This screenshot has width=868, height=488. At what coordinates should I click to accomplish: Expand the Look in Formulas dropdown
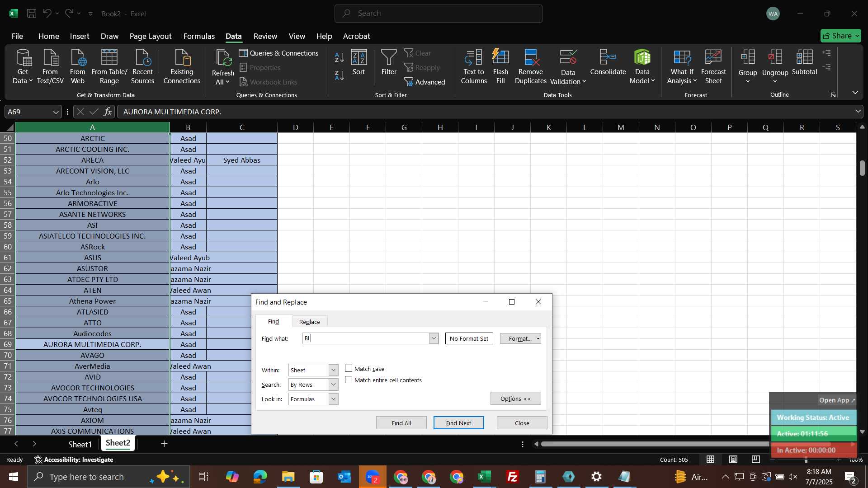[x=333, y=399]
